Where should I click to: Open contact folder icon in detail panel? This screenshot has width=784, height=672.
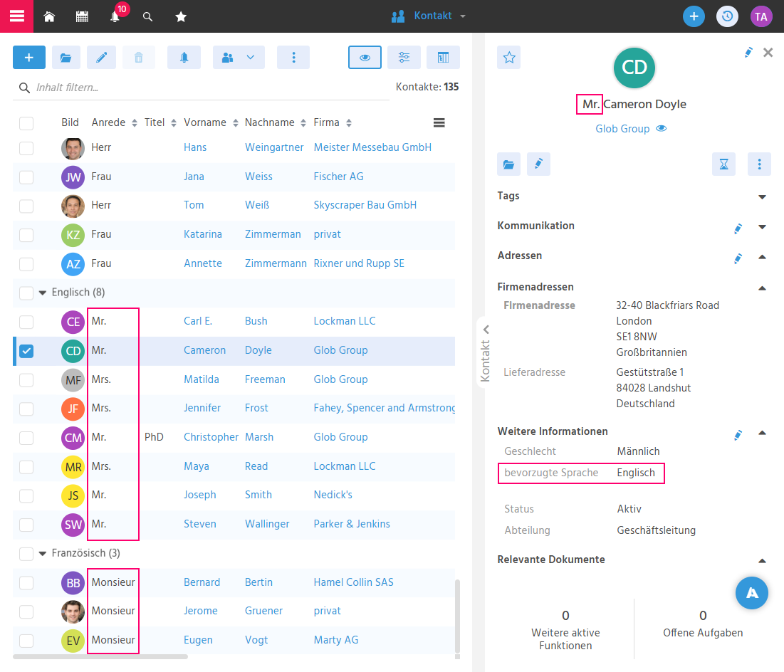(508, 164)
